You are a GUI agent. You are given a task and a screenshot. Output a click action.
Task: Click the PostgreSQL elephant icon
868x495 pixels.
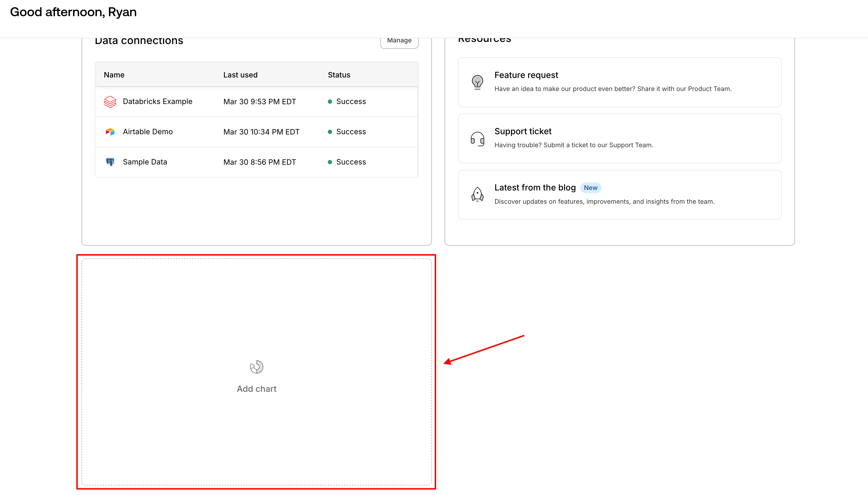point(110,162)
